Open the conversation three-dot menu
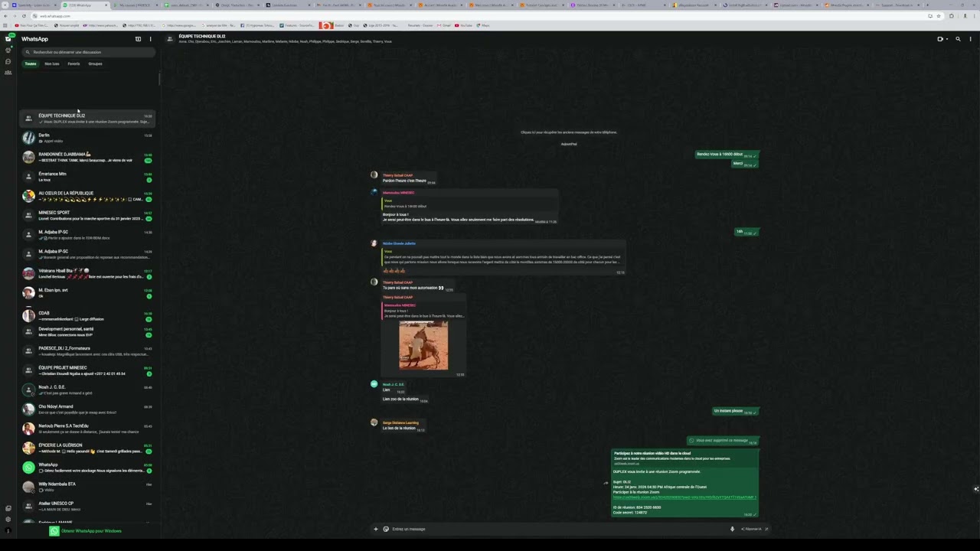Image resolution: width=980 pixels, height=551 pixels. tap(970, 39)
